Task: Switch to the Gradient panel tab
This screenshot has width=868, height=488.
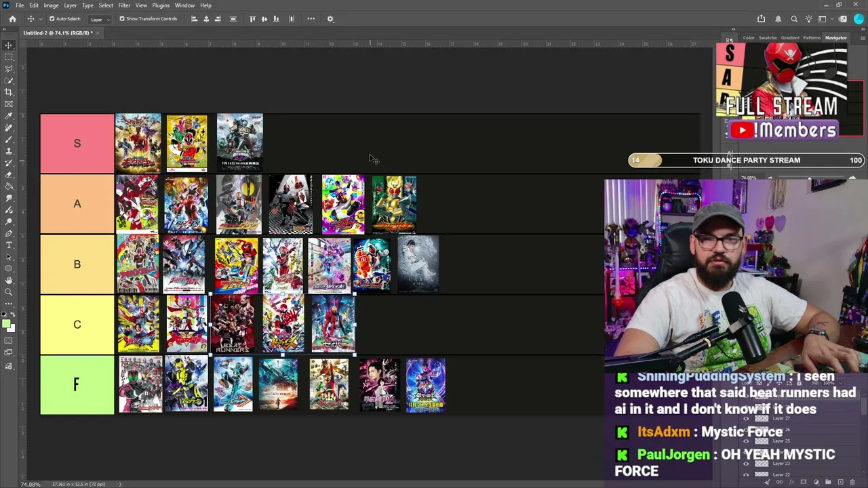Action: 790,38
